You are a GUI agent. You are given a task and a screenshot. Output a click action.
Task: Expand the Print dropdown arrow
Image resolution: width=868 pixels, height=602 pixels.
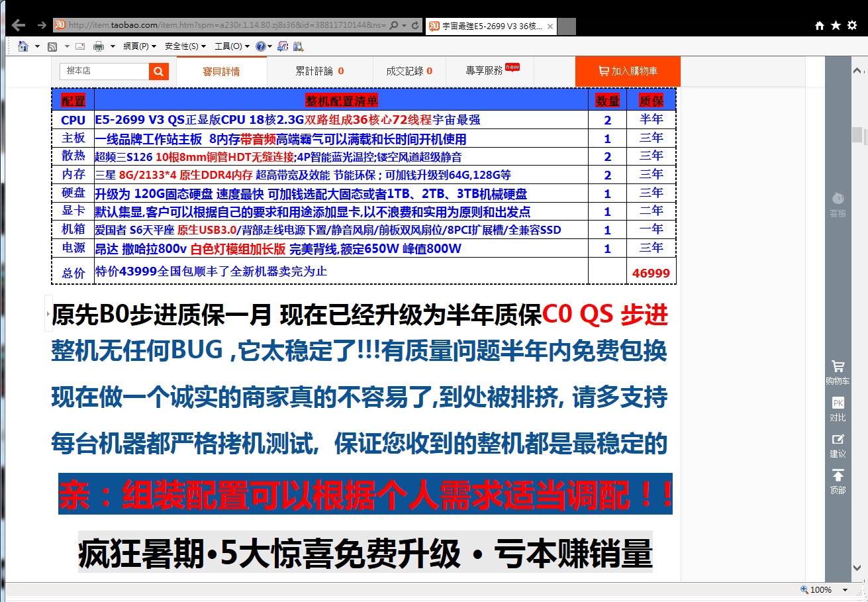point(112,46)
